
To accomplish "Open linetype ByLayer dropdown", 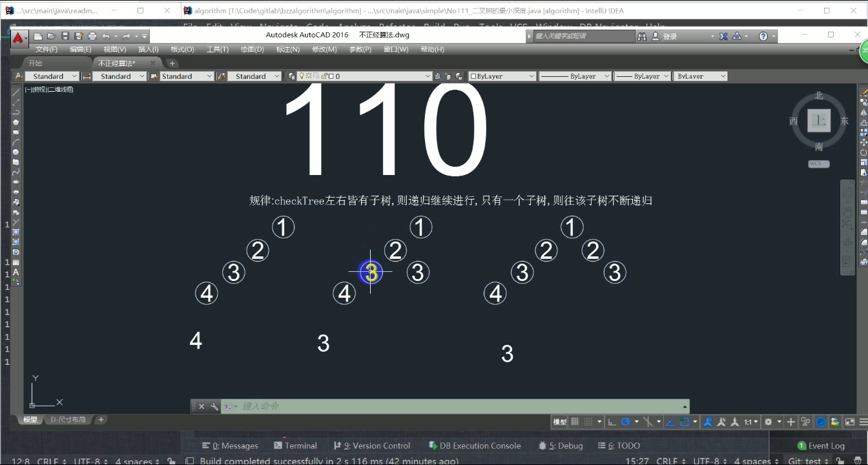I will [575, 76].
